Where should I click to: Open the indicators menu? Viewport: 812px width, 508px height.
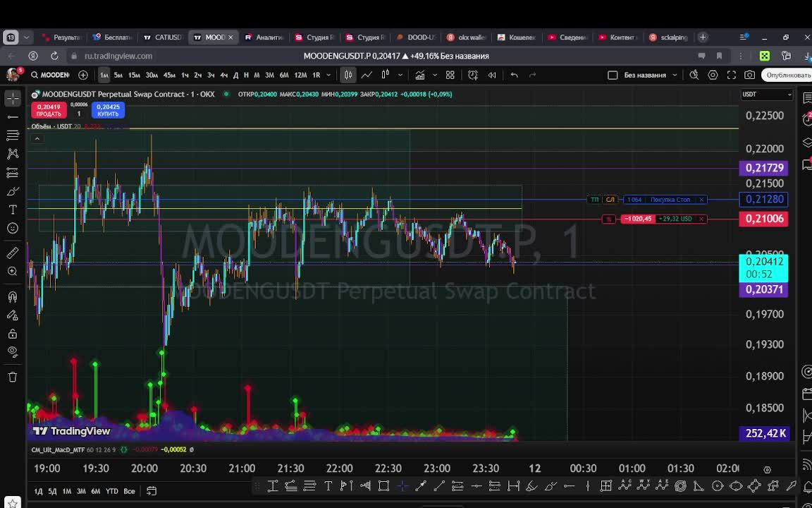419,75
